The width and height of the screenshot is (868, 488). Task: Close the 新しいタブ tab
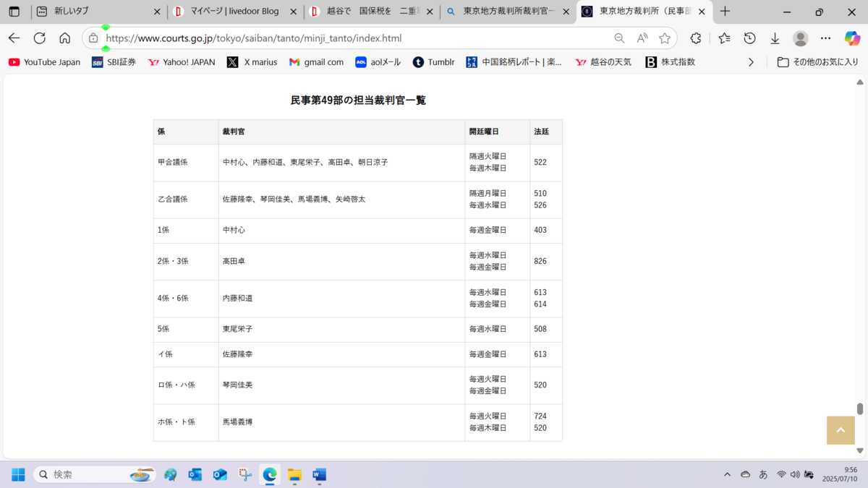pos(158,12)
